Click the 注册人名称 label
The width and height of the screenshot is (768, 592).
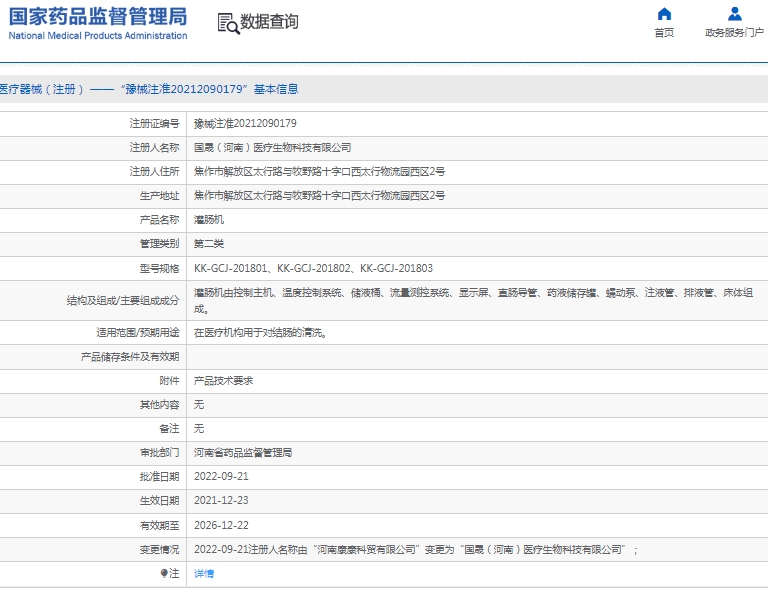click(154, 147)
